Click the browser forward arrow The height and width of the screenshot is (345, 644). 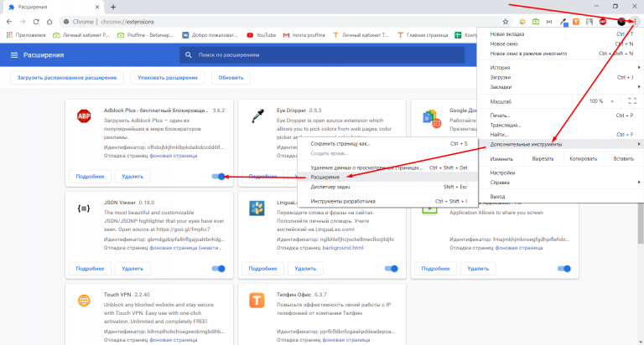coord(23,22)
